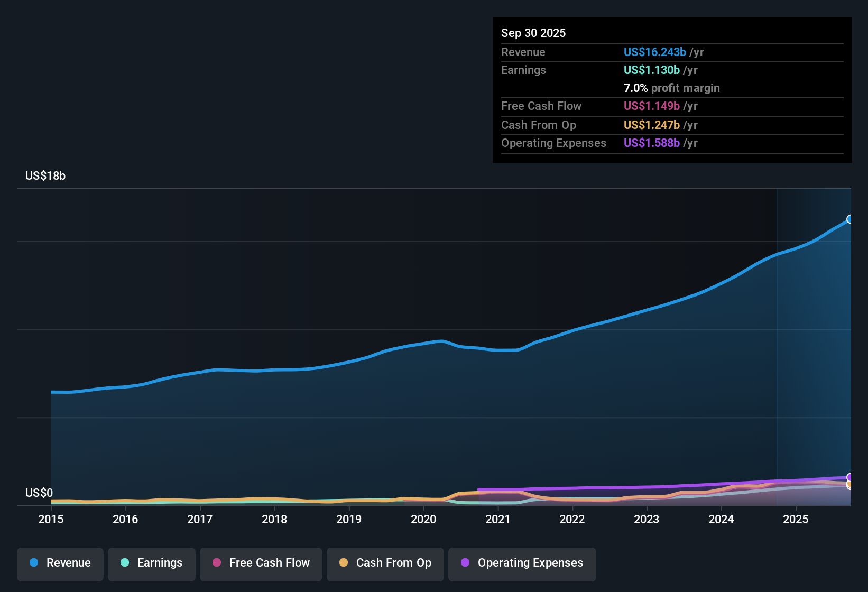Select the Sep 30 2025 tooltip header
868x592 pixels.
pyautogui.click(x=533, y=33)
